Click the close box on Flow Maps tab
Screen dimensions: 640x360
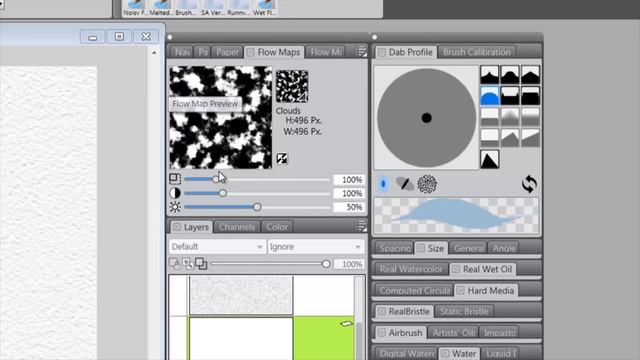(x=250, y=52)
